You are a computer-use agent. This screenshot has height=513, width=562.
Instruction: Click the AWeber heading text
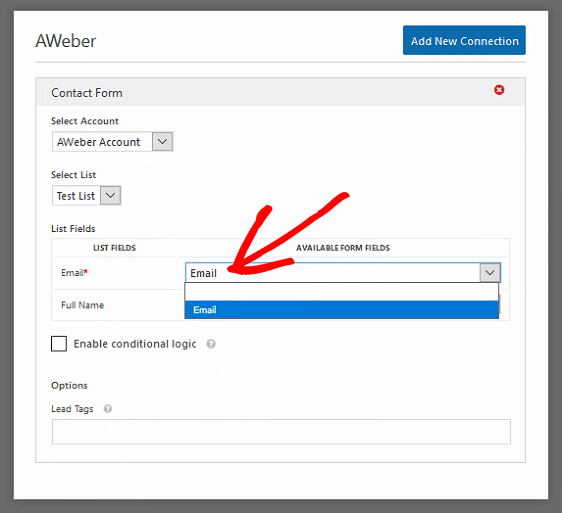[x=66, y=41]
